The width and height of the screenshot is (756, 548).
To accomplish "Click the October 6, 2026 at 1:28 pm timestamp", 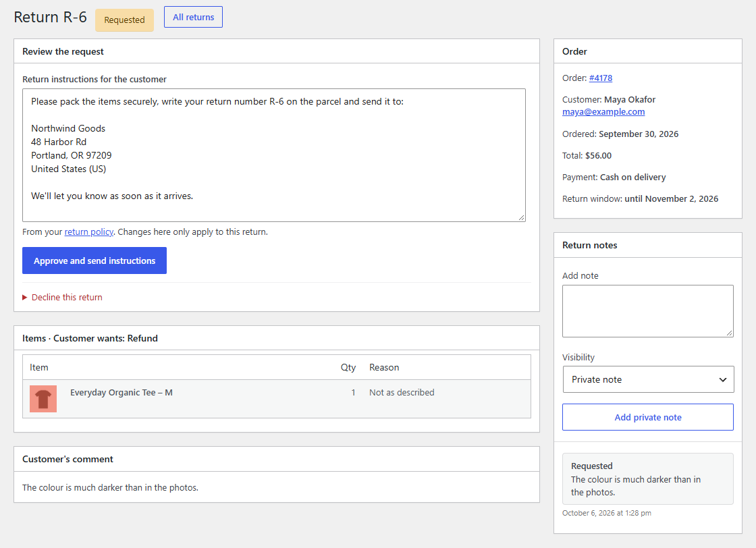I will pyautogui.click(x=607, y=514).
